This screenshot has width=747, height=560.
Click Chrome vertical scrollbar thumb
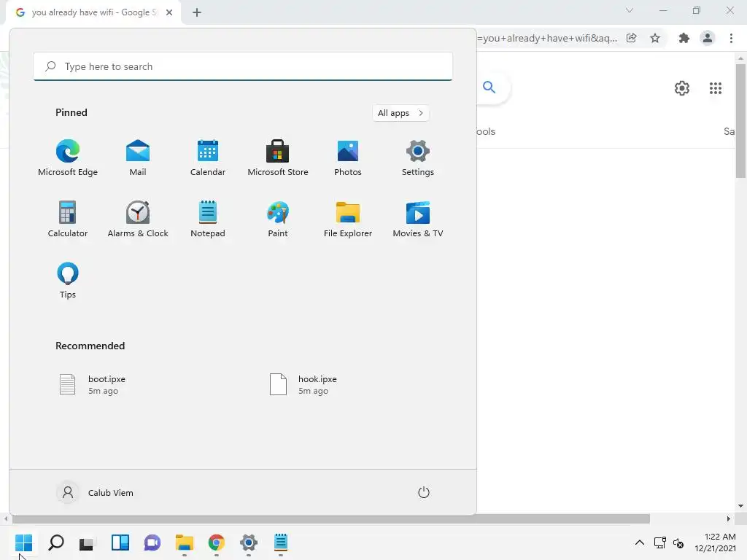click(x=740, y=120)
